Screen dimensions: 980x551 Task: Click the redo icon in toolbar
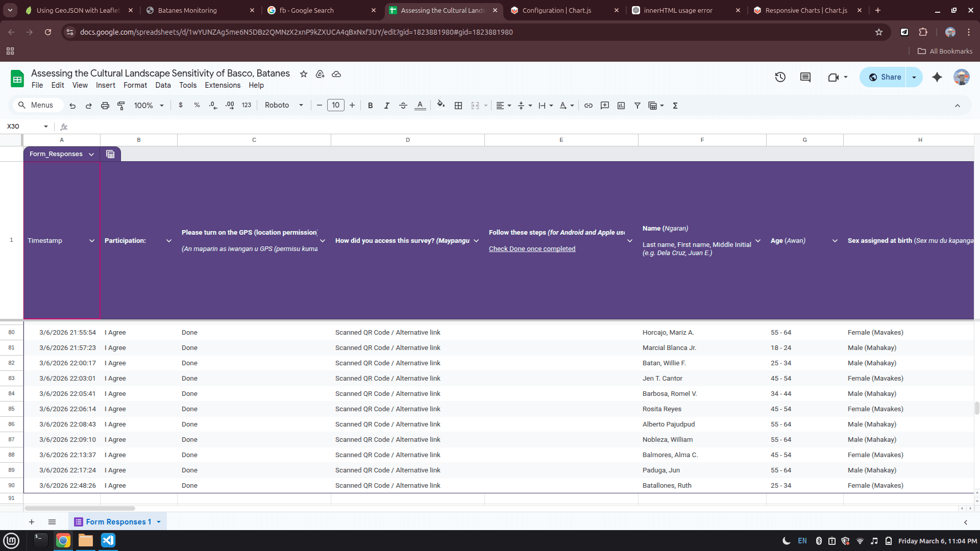point(89,106)
